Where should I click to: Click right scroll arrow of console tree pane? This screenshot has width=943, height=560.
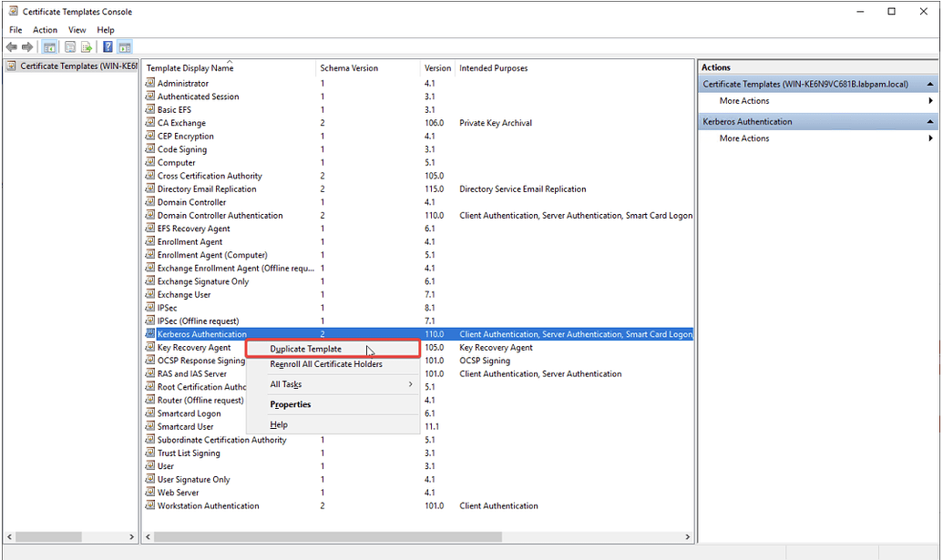[x=132, y=536]
